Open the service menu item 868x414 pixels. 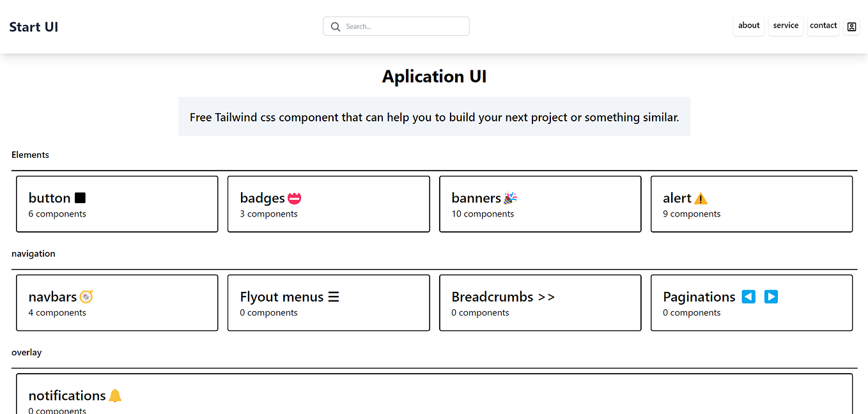tap(786, 26)
